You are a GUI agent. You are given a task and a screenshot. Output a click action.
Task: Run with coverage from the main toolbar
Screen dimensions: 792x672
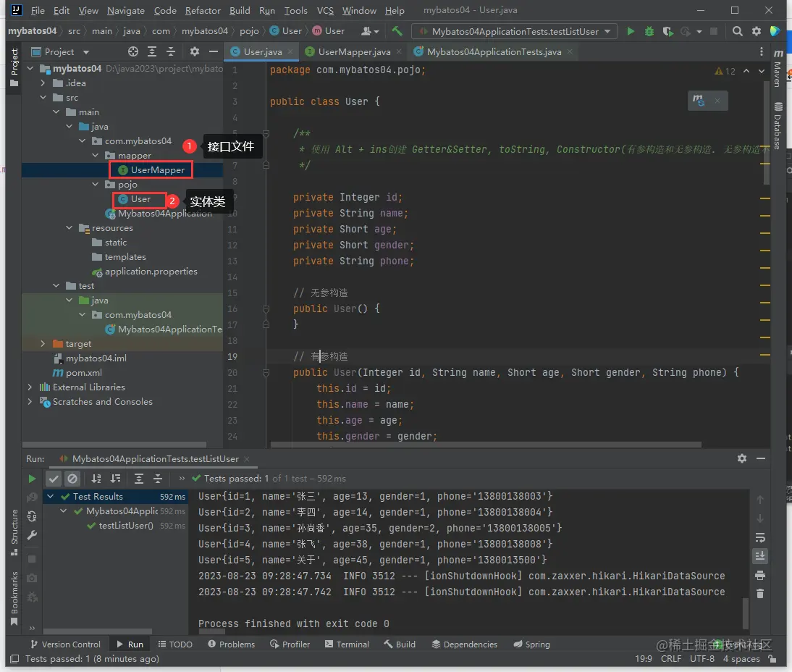(x=667, y=31)
